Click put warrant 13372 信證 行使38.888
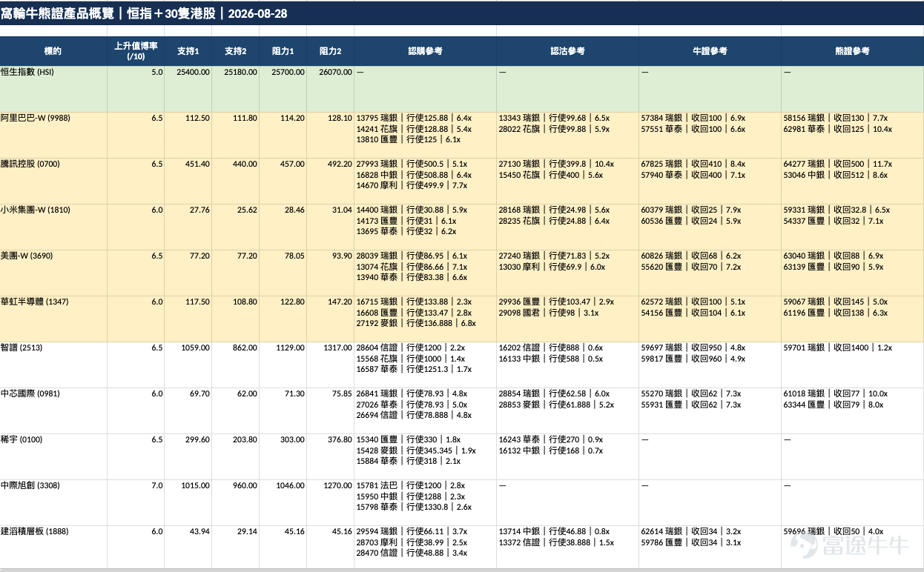 tap(556, 542)
